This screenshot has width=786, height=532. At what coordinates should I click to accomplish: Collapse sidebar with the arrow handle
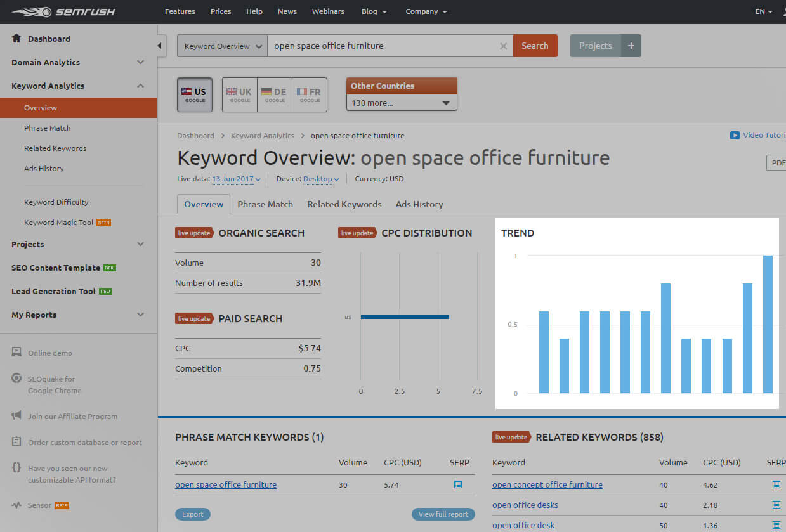tap(160, 46)
